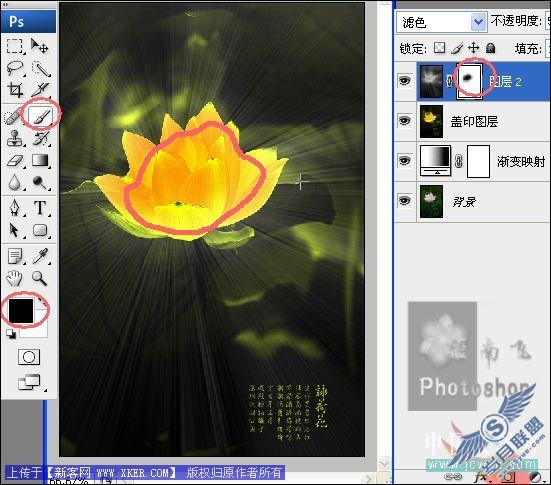Hide the 图层 2 layer
Viewport: 551px width, 485px height.
pyautogui.click(x=404, y=80)
